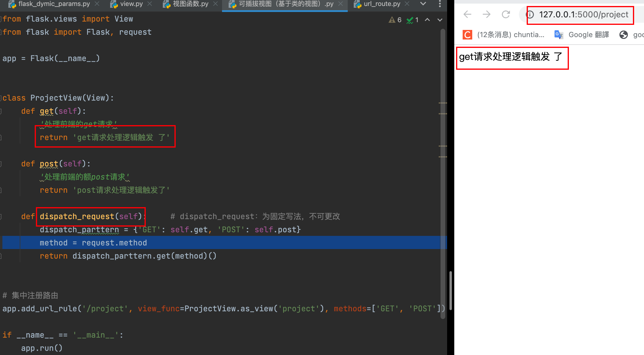Jump to next highlighted error arrow

point(440,20)
